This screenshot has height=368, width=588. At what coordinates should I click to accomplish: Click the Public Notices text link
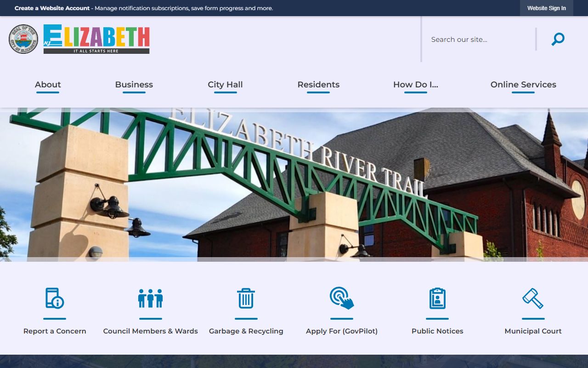[x=437, y=331]
